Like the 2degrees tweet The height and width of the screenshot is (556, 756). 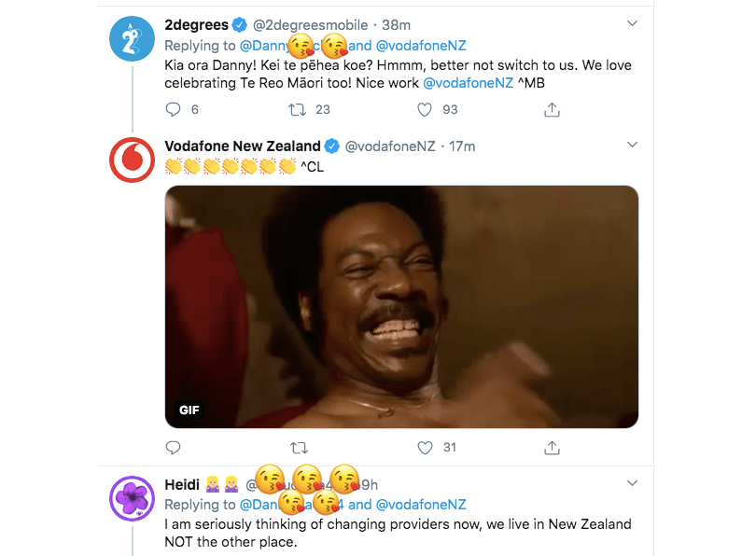[425, 110]
